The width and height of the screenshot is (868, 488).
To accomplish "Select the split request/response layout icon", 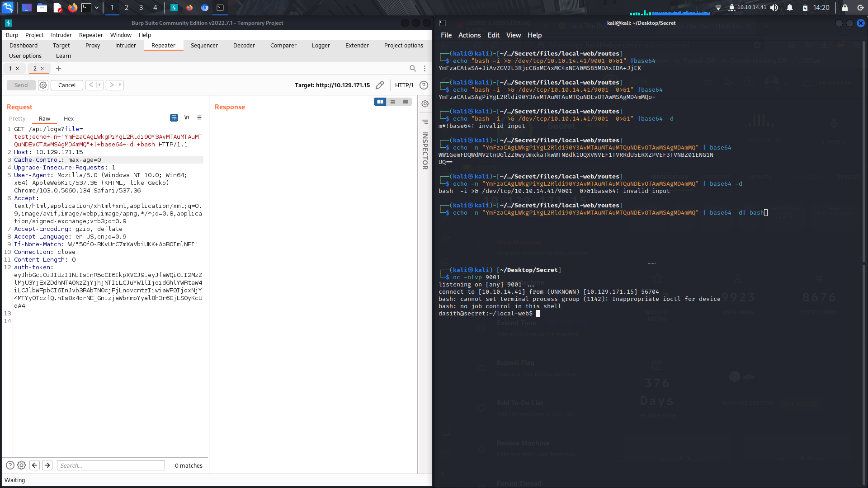I will pos(380,102).
